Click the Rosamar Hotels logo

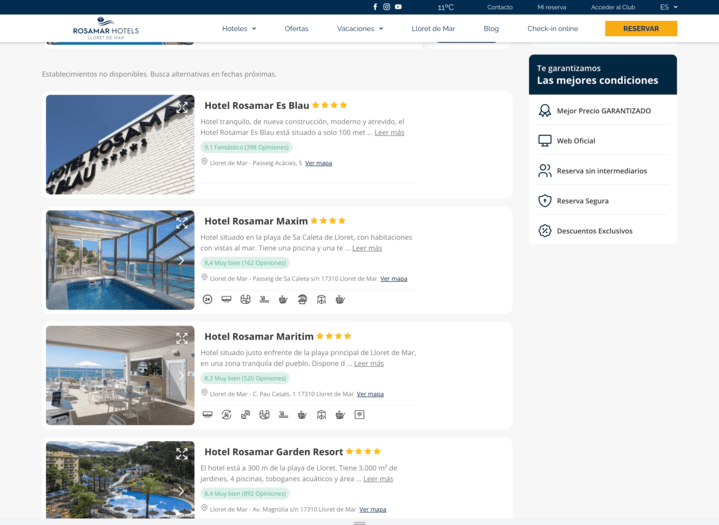tap(106, 28)
